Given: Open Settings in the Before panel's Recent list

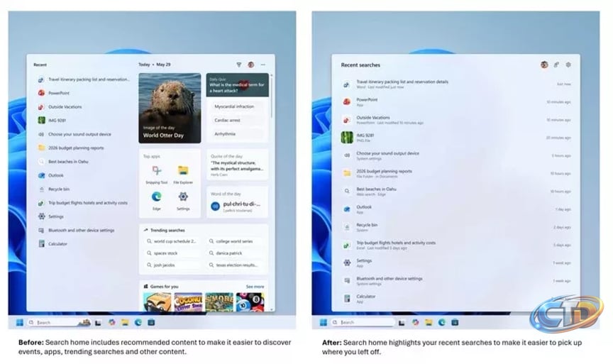Looking at the screenshot, I should [x=51, y=216].
